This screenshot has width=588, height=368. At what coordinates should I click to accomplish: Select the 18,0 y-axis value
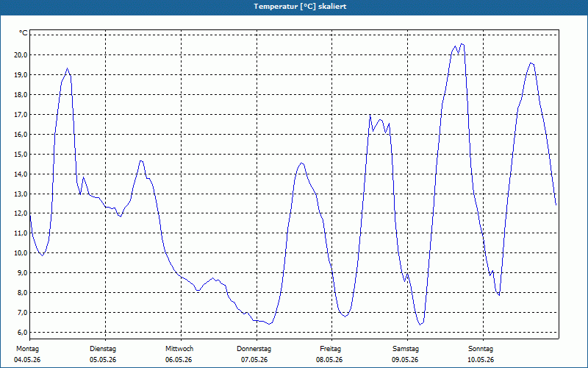[x=21, y=95]
